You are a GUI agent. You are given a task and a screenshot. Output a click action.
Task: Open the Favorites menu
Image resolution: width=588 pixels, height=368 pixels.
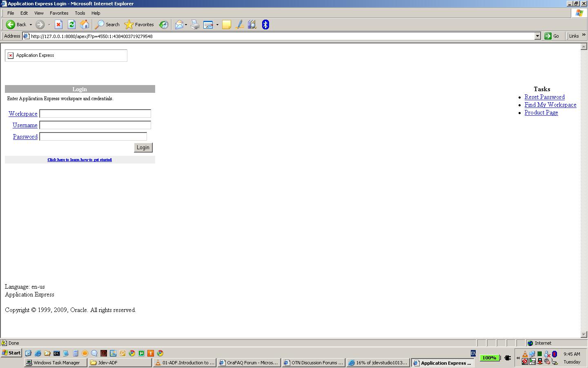tap(59, 13)
